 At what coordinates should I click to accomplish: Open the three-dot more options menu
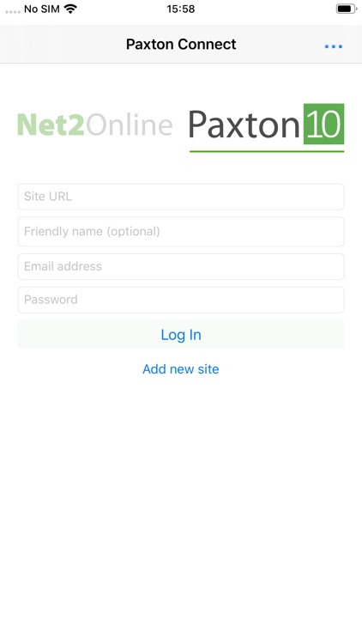(334, 46)
